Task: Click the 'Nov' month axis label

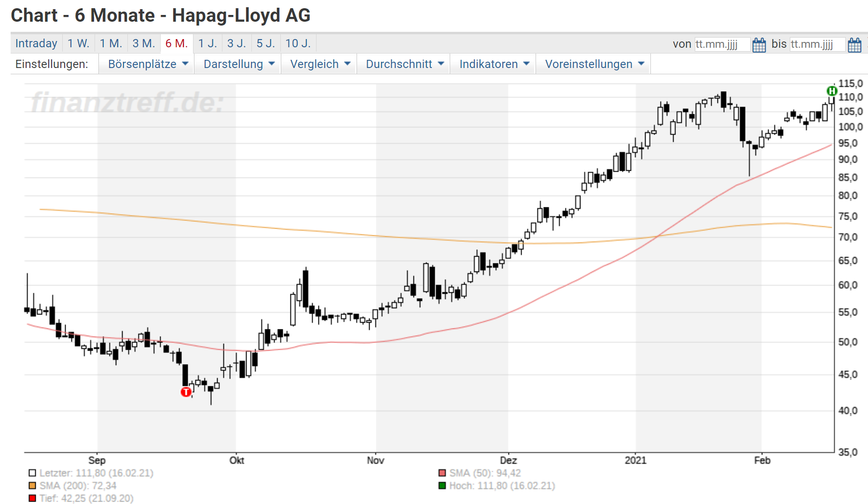Action: click(375, 460)
